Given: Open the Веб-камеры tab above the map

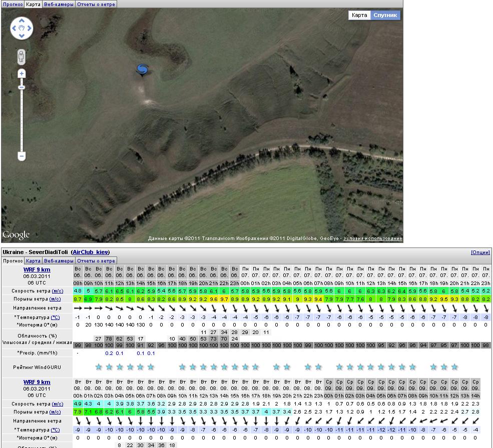Looking at the screenshot, I should click(59, 4).
